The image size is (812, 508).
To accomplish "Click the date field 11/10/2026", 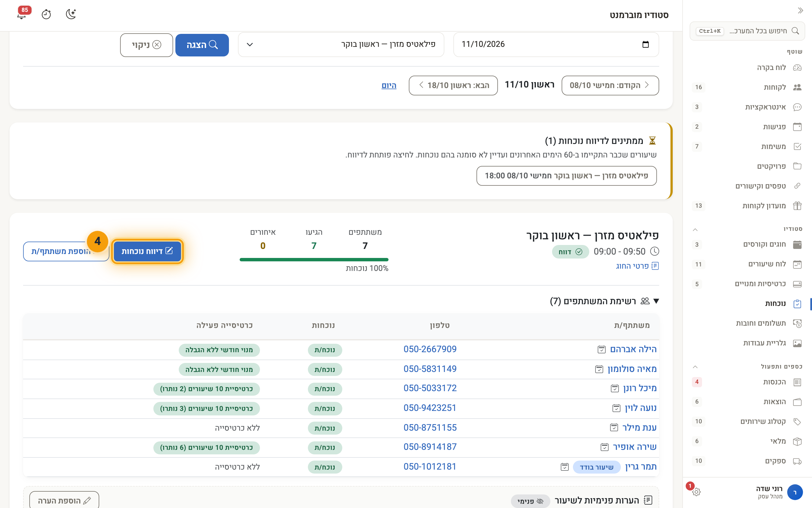I will (556, 44).
